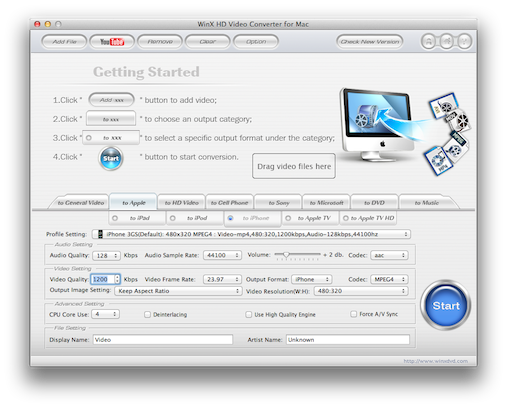507x408 pixels.
Task: Select the to iPad radio option
Action: (115, 218)
